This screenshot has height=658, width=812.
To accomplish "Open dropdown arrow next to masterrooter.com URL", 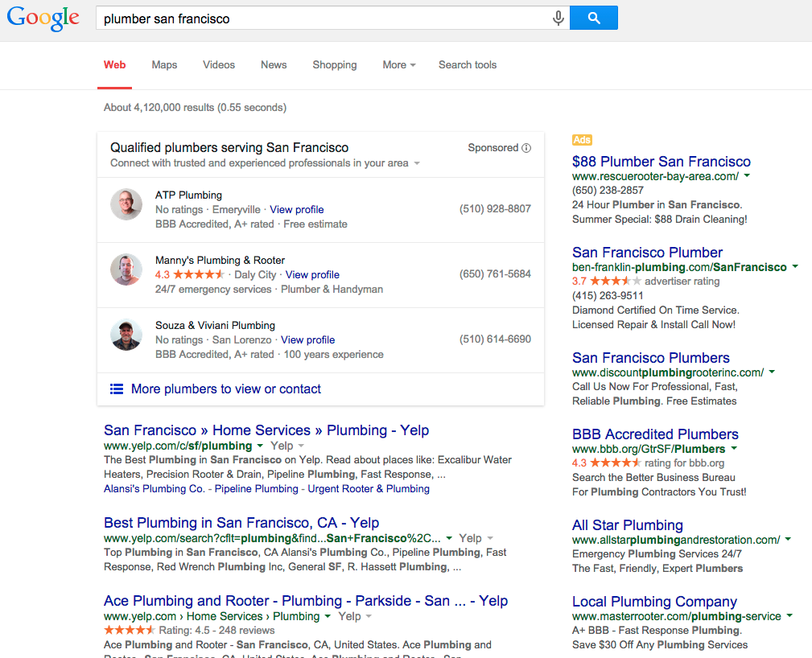I will (x=789, y=615).
